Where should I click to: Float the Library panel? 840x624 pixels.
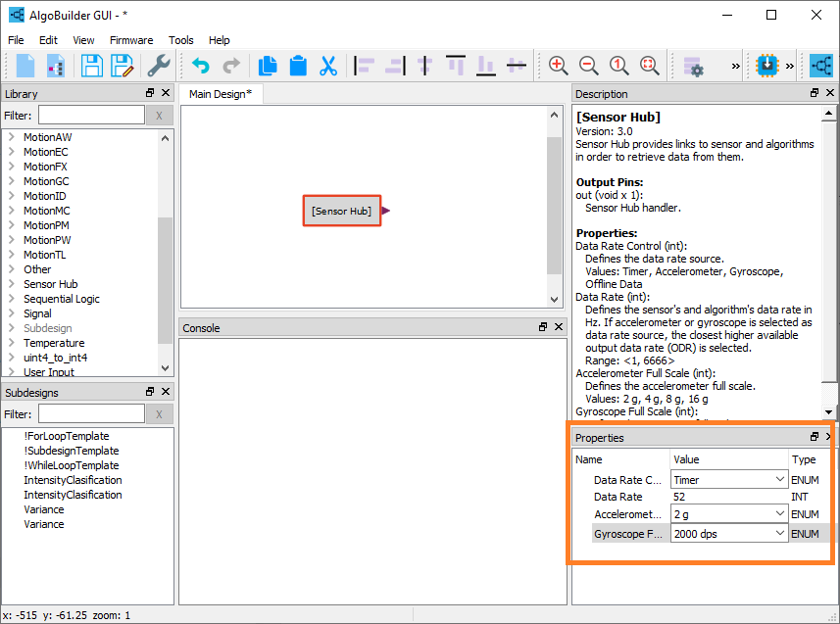pyautogui.click(x=150, y=93)
